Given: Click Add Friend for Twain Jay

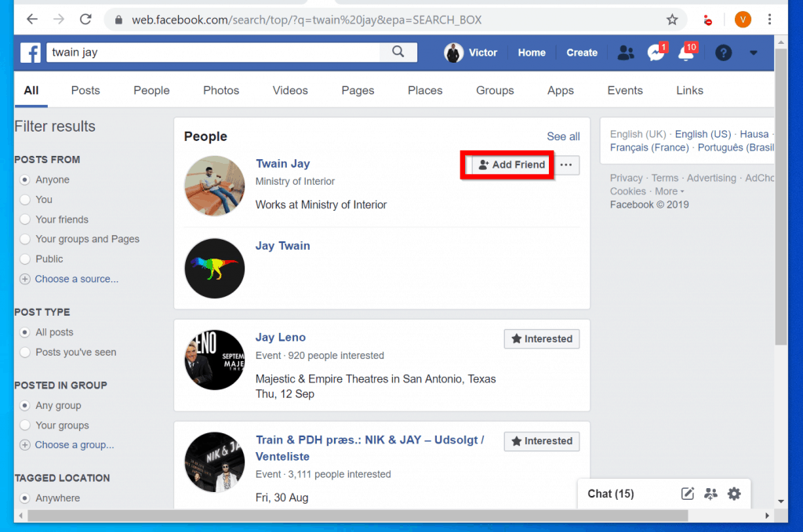Looking at the screenshot, I should click(x=511, y=165).
